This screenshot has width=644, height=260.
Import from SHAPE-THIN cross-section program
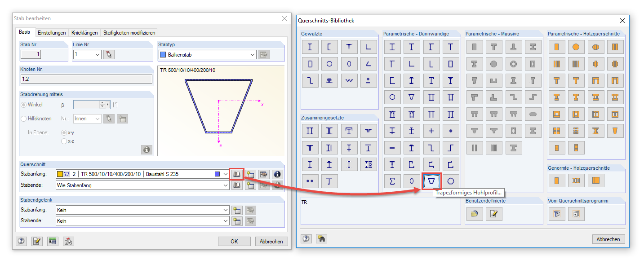click(557, 214)
